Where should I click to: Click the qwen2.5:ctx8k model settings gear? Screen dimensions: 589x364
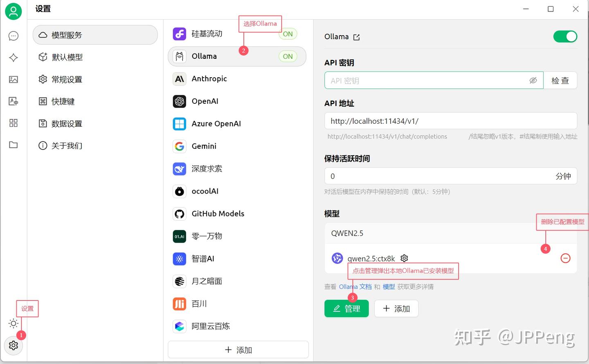404,258
